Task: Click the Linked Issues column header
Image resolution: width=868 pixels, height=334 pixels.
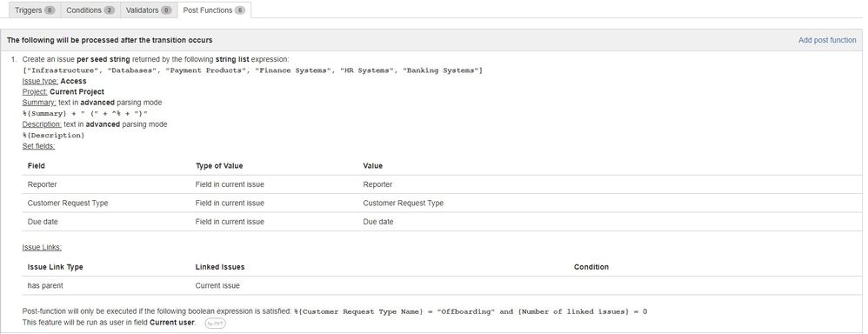Action: click(220, 267)
